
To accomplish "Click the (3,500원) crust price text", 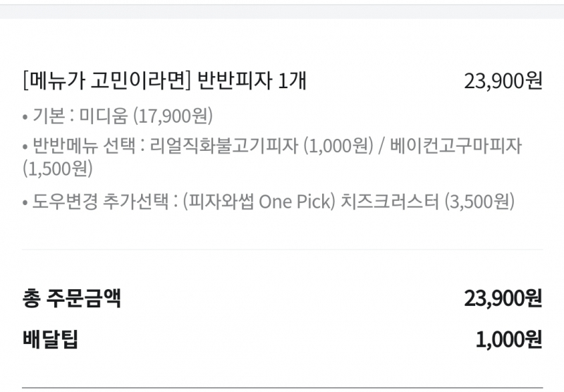I will (479, 202).
